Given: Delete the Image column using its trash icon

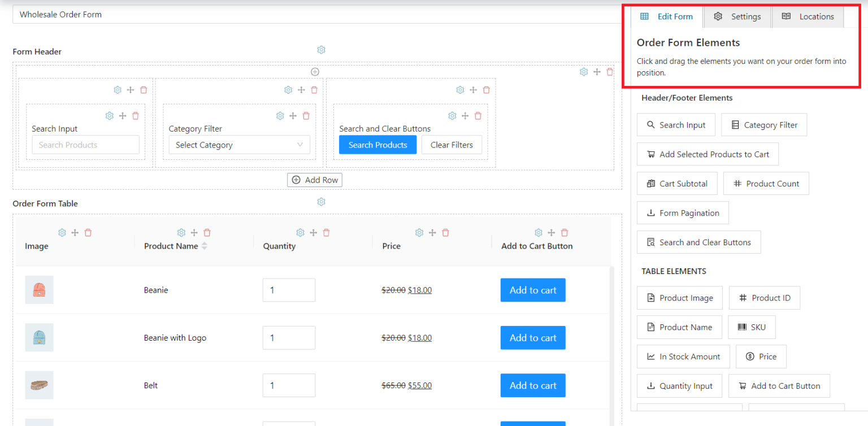Looking at the screenshot, I should pos(88,232).
